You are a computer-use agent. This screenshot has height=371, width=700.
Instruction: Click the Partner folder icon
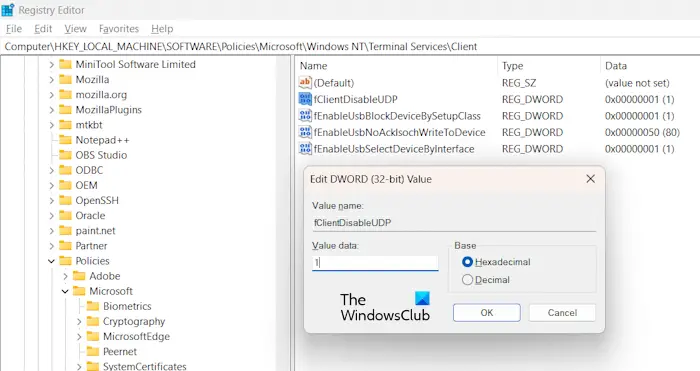tap(65, 246)
